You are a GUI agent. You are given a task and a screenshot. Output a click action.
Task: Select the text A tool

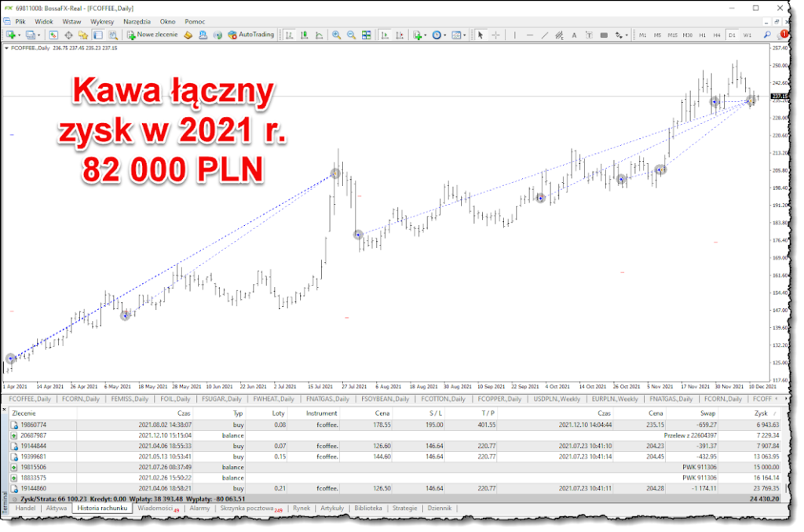pos(574,35)
